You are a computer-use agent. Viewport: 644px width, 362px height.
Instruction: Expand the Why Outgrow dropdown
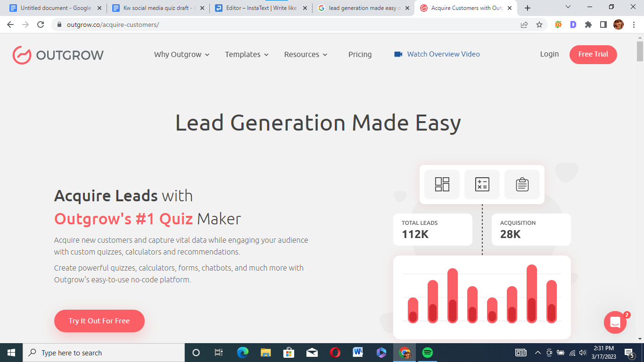pyautogui.click(x=182, y=55)
